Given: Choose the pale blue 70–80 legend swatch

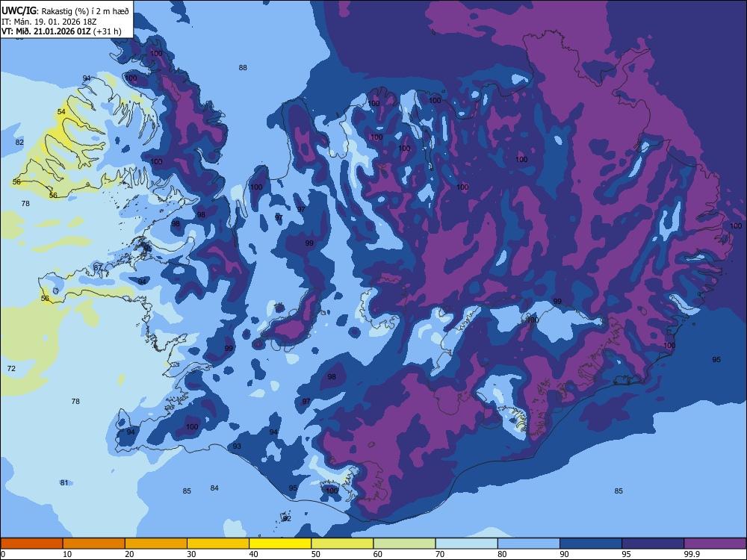Looking at the screenshot, I should [x=466, y=544].
